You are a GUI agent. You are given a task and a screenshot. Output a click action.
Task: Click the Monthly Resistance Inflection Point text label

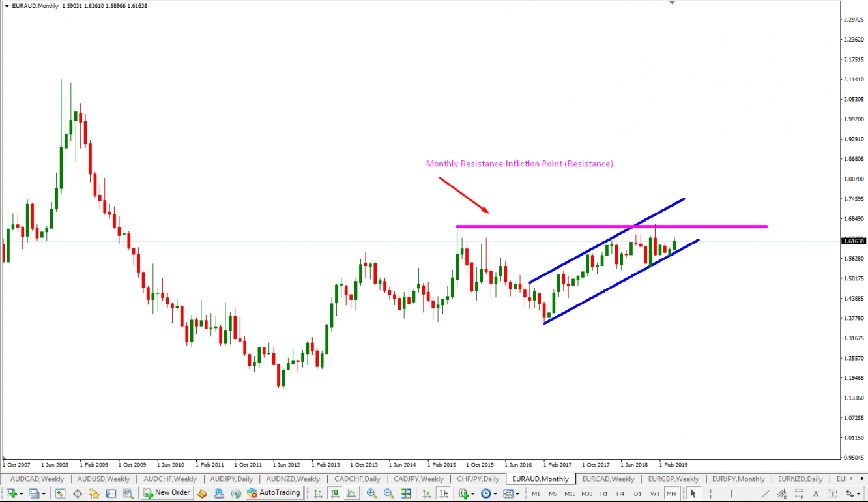(519, 164)
